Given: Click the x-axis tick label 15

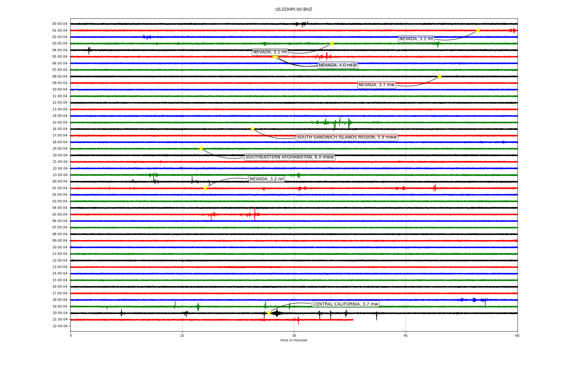Looking at the screenshot, I should (182, 335).
